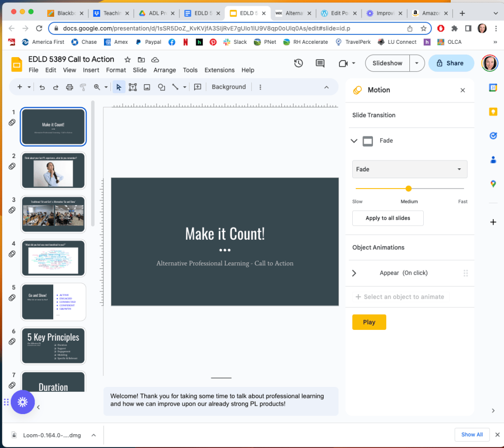Click the Paint format roller icon
The height and width of the screenshot is (448, 504).
[83, 87]
